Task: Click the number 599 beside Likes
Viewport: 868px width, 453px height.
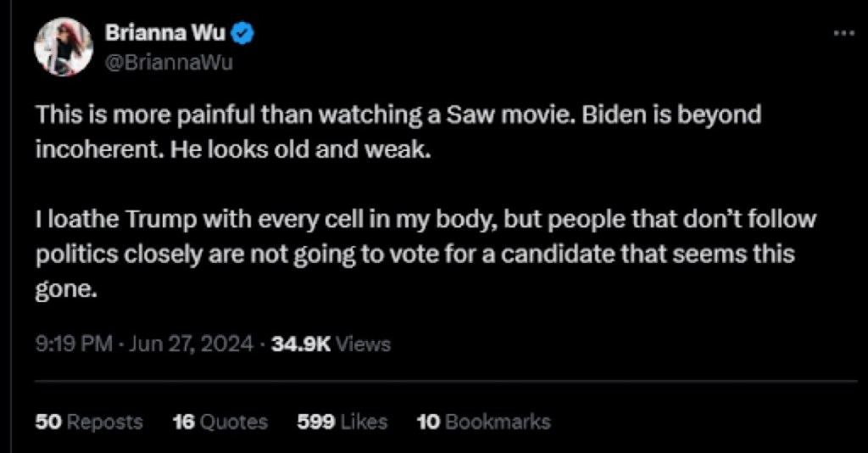Action: [314, 422]
